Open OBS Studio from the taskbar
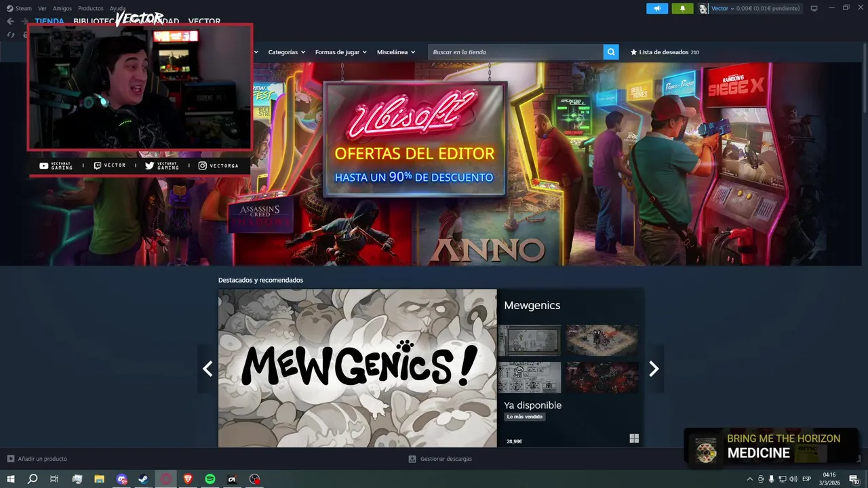Viewport: 868px width, 488px height. pos(255,479)
